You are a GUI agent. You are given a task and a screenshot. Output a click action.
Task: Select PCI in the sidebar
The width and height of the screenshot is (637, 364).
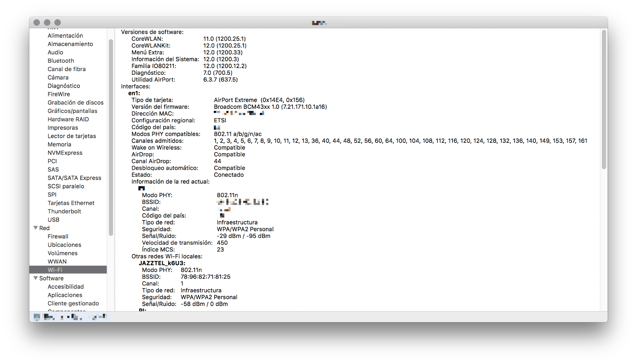pyautogui.click(x=52, y=161)
